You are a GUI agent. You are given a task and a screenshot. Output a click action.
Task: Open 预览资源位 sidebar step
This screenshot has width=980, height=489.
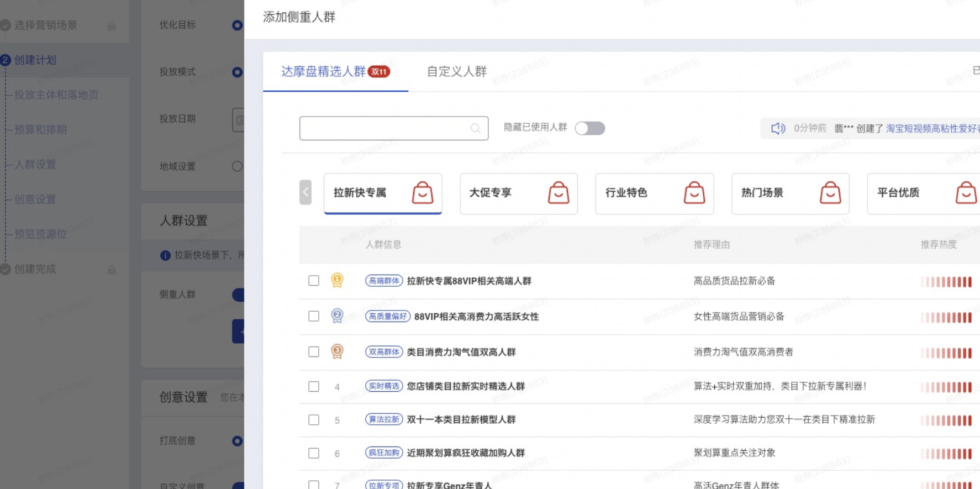coord(40,234)
